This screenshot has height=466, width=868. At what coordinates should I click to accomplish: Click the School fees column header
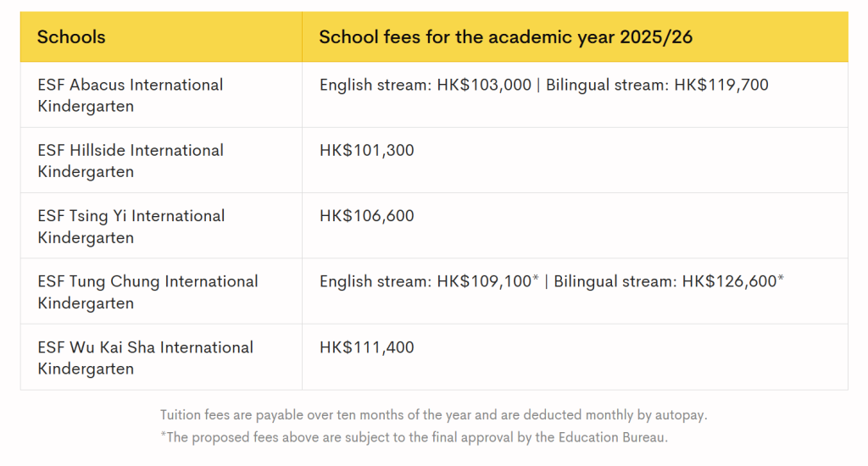tap(506, 37)
